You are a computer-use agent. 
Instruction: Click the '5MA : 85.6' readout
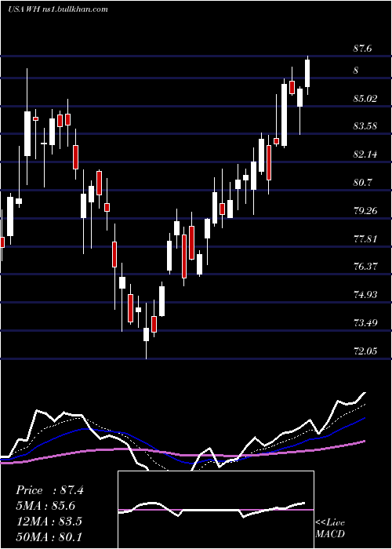[x=45, y=506]
